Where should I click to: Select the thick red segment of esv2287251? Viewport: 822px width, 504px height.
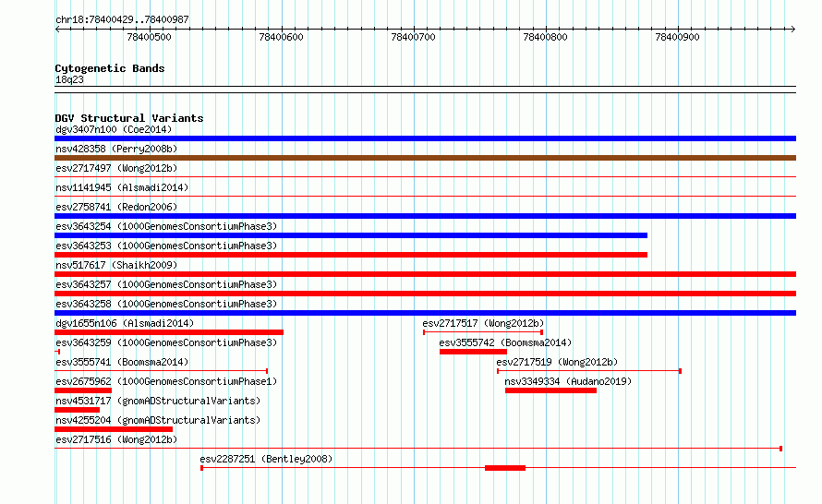pos(505,468)
